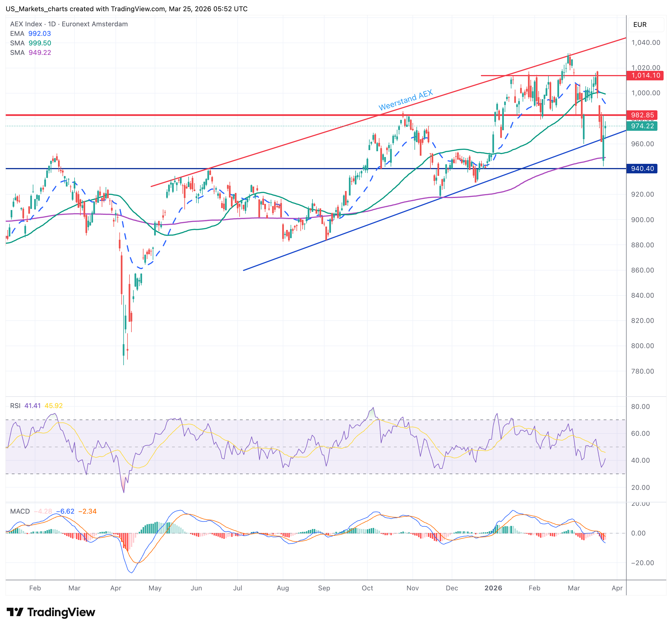Select the yellow RSI average value 45.92
The height and width of the screenshot is (629, 672).
pyautogui.click(x=54, y=405)
